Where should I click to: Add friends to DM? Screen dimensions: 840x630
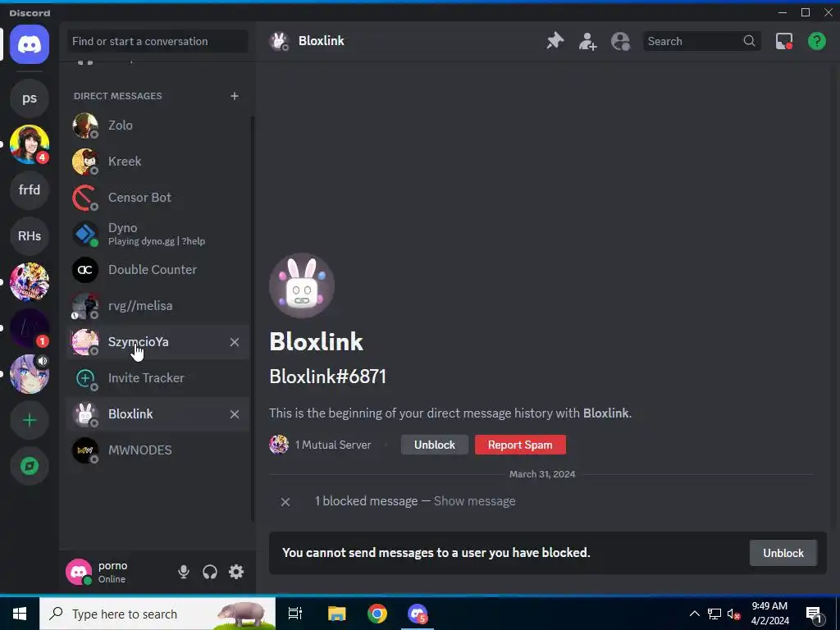point(587,41)
